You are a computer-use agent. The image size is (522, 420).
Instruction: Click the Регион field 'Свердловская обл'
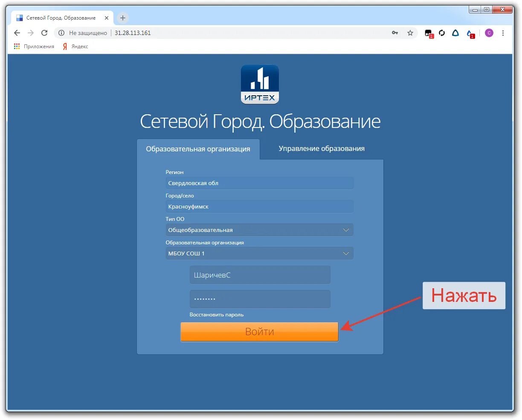[x=260, y=183]
